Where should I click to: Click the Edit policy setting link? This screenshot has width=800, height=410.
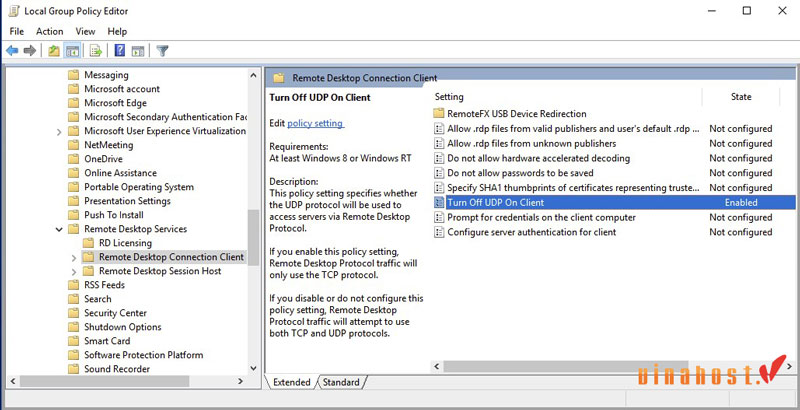[x=315, y=123]
